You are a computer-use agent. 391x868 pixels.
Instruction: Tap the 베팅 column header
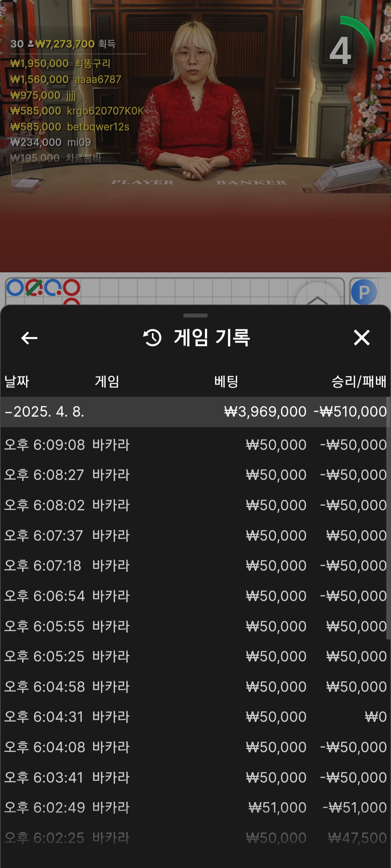226,382
